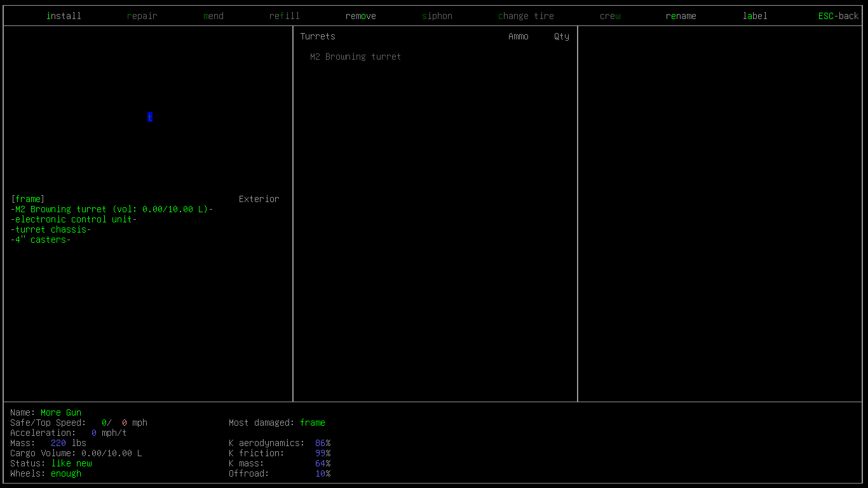The image size is (868, 488).
Task: Select the [frame] part heading
Action: coord(28,199)
